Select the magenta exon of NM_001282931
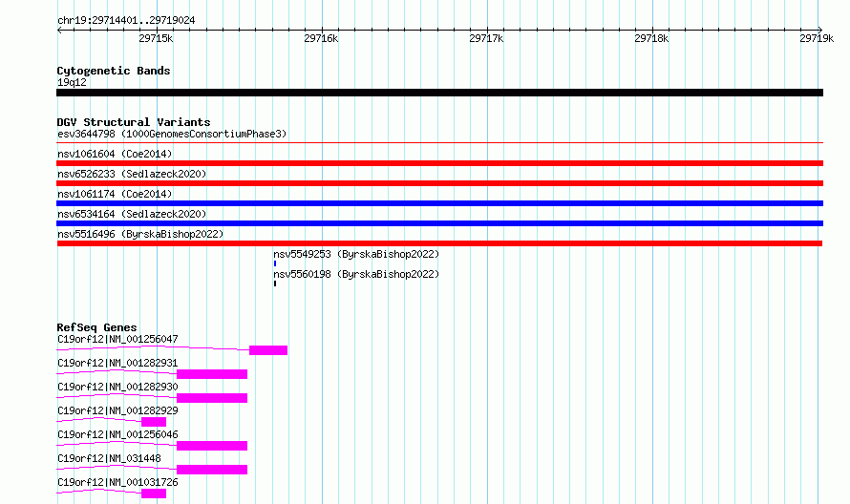 (x=212, y=374)
